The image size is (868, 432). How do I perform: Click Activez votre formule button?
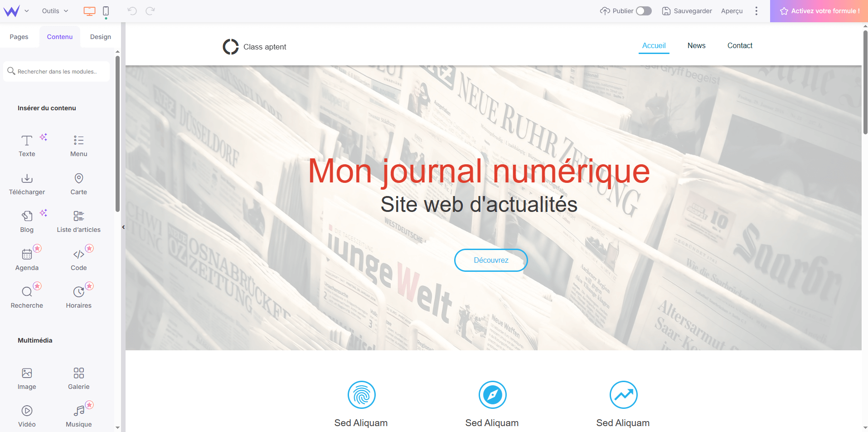pyautogui.click(x=819, y=11)
